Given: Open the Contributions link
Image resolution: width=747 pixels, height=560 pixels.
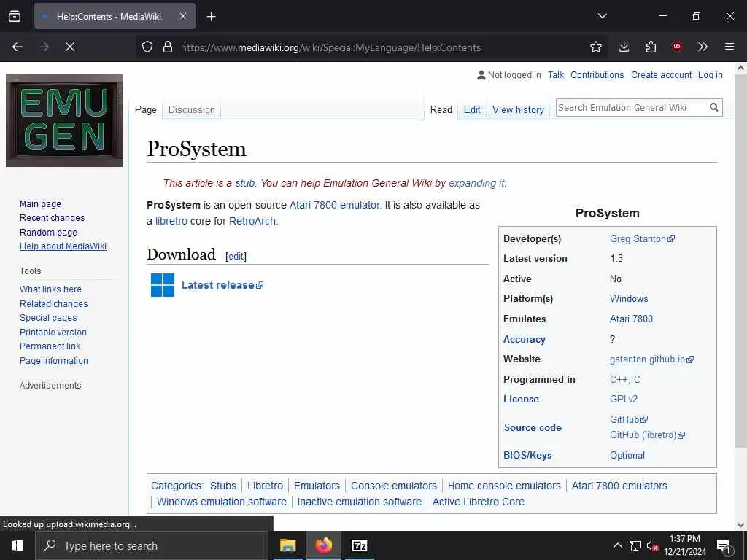Looking at the screenshot, I should (597, 75).
